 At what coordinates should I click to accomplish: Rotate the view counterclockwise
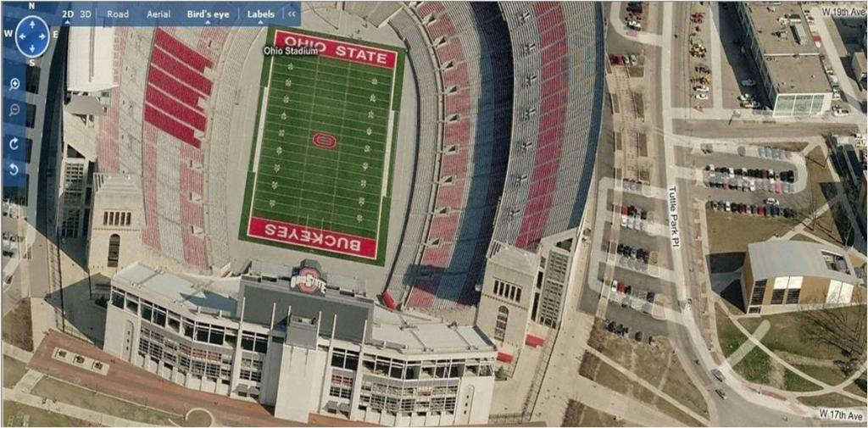pyautogui.click(x=14, y=169)
